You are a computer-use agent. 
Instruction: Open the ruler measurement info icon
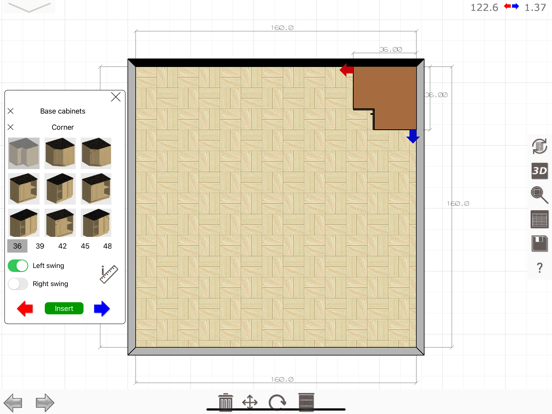click(109, 274)
